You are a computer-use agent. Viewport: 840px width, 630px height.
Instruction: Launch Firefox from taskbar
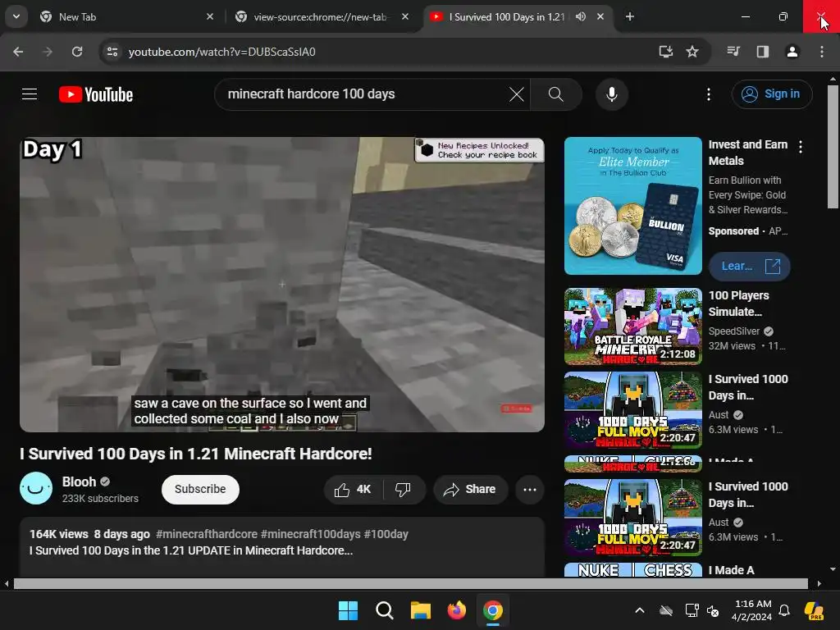tap(456, 610)
